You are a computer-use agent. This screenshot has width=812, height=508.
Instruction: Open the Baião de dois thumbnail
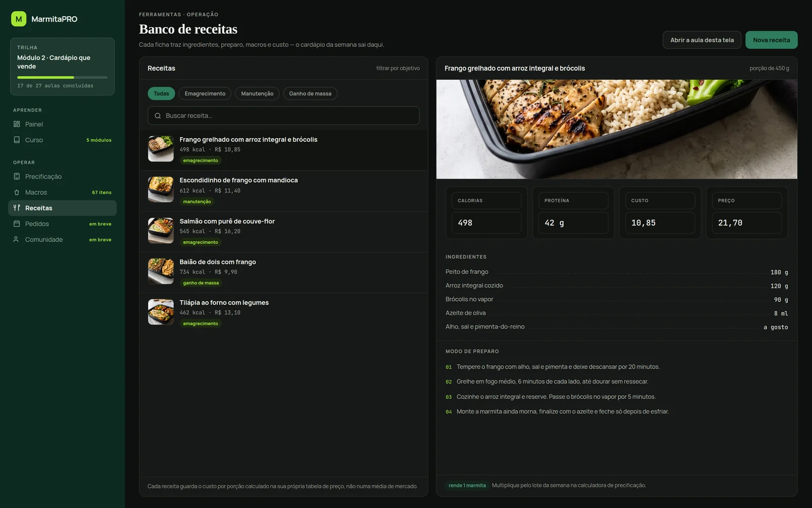tap(161, 271)
